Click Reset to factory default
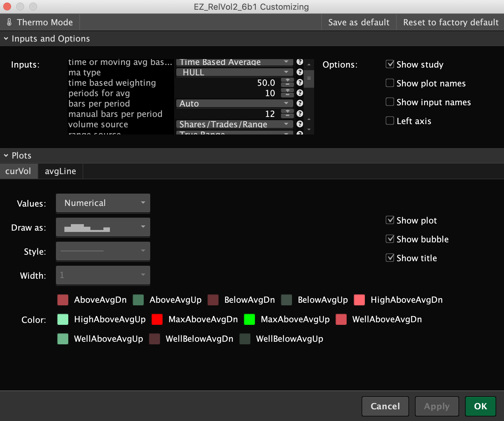This screenshot has height=421, width=504. [451, 22]
